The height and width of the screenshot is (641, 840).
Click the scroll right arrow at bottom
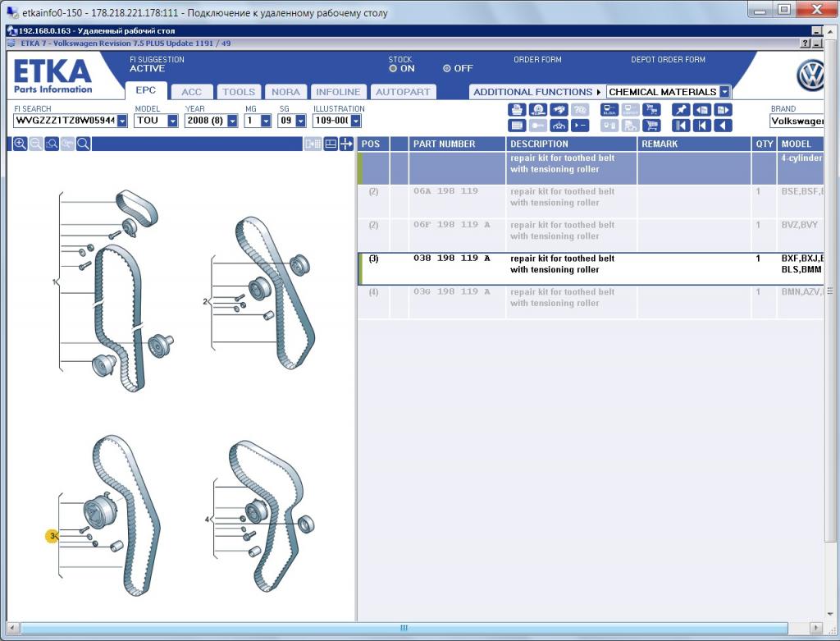coord(815,628)
